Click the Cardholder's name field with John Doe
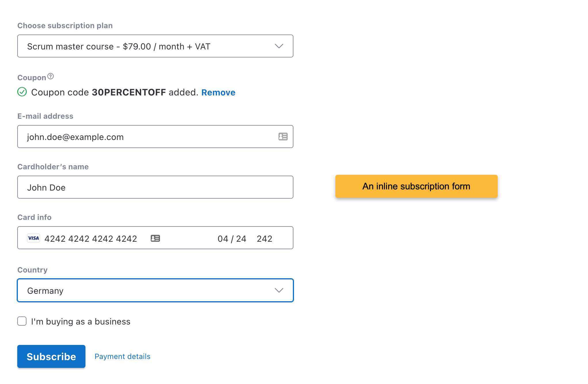The image size is (588, 384). tap(155, 187)
